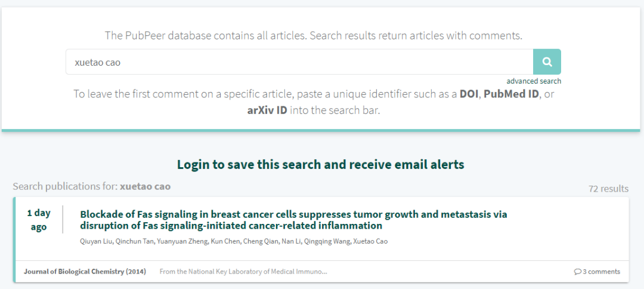The width and height of the screenshot is (644, 289).
Task: Click Journal of Biological Chemistry (2014)
Action: pos(85,272)
